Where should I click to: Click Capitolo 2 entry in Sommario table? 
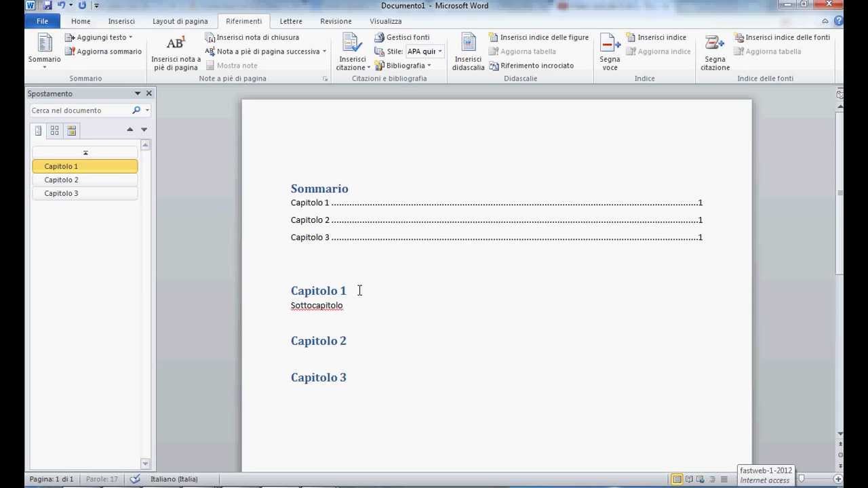[x=496, y=220]
